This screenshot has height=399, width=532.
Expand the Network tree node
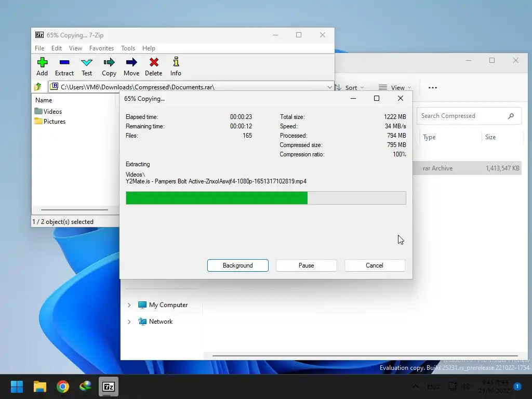[x=129, y=322]
